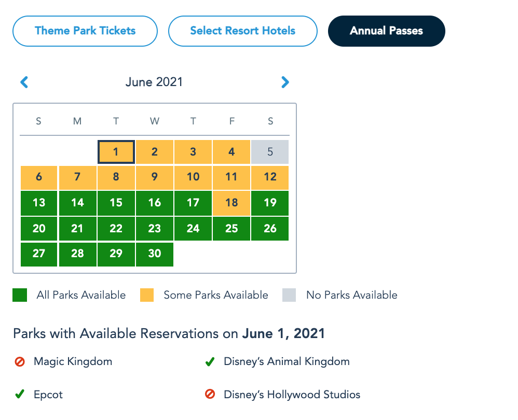This screenshot has width=518, height=420.
Task: Click the green All Parks Available legend swatch
Action: point(20,295)
